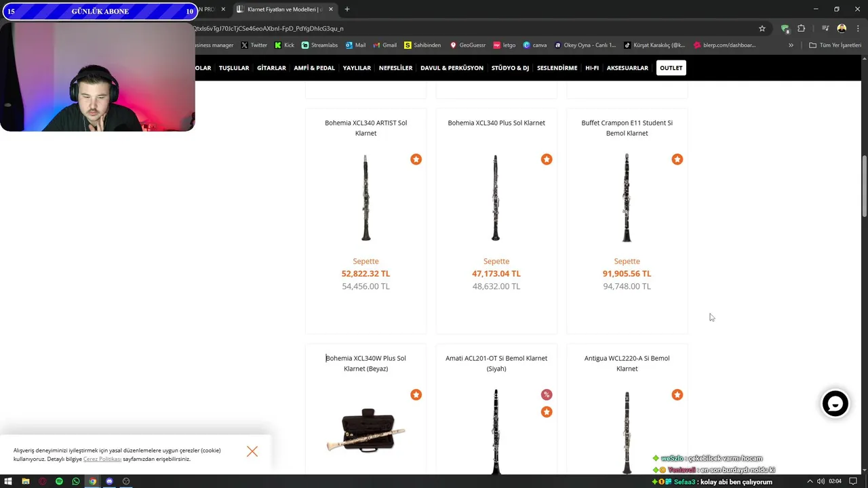Image resolution: width=868 pixels, height=488 pixels.
Task: Open the Okey Oyna bookmark
Action: click(585, 45)
